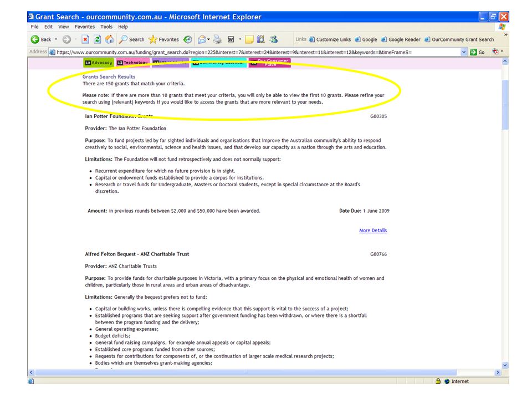Open the Tools menu

(106, 27)
